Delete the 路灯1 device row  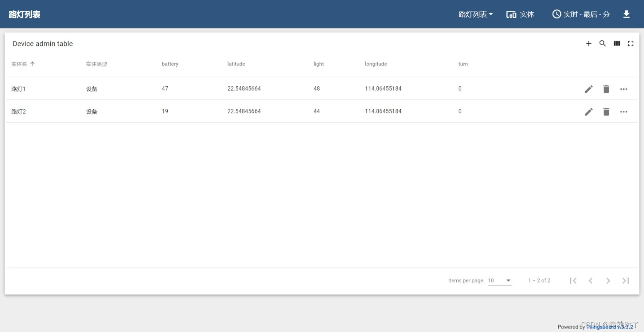606,89
